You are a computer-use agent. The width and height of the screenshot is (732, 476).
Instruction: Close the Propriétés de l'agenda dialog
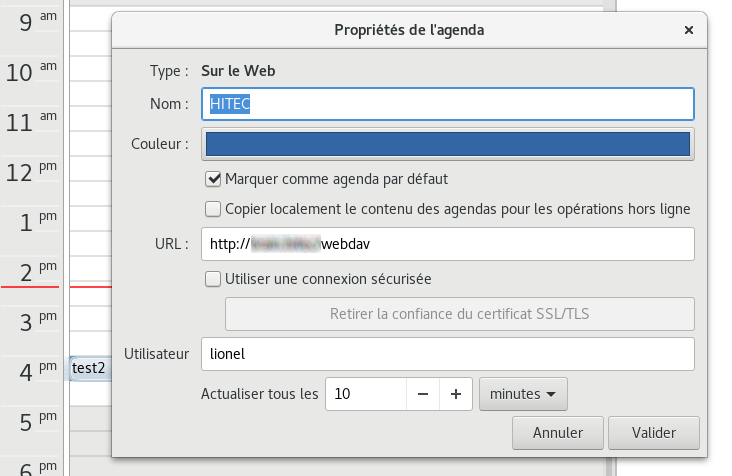tap(688, 30)
